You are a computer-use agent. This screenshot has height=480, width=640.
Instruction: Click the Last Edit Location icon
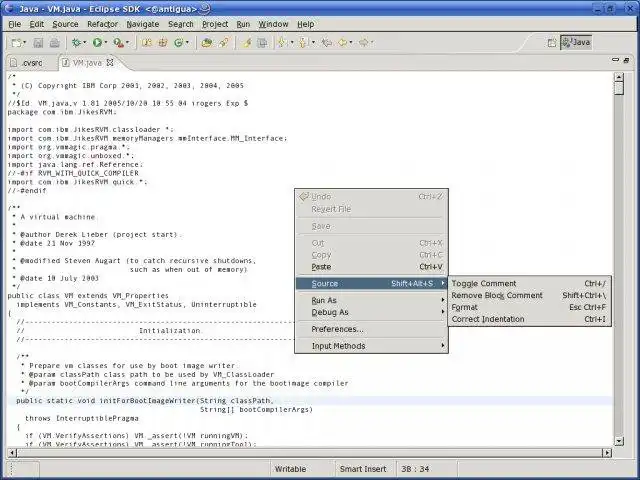[327, 42]
